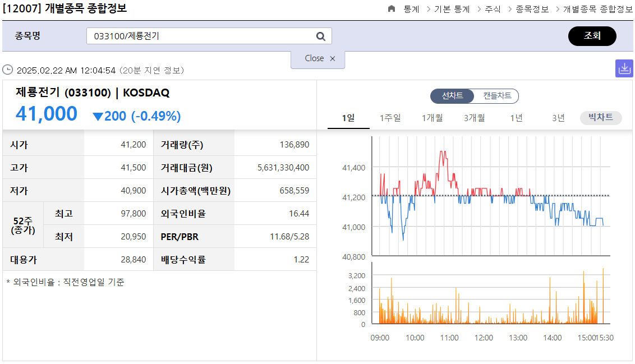
Task: Select the 3개월 chart period
Action: [x=474, y=118]
